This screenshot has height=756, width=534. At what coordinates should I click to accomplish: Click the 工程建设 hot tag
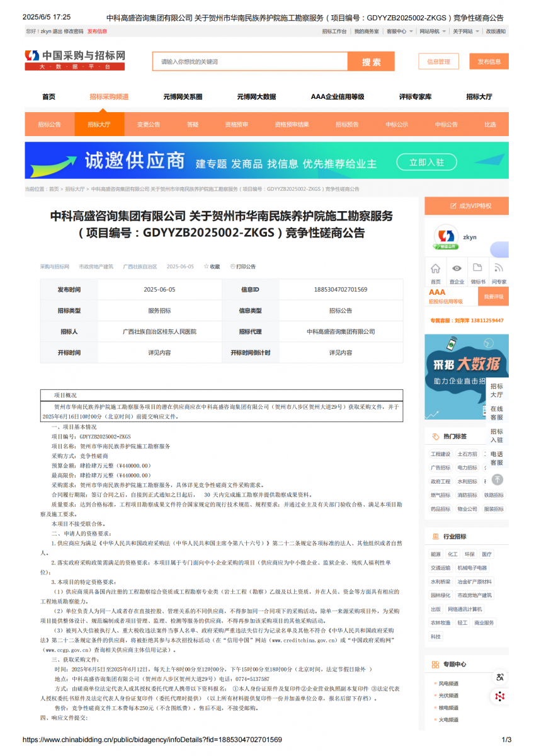click(441, 454)
